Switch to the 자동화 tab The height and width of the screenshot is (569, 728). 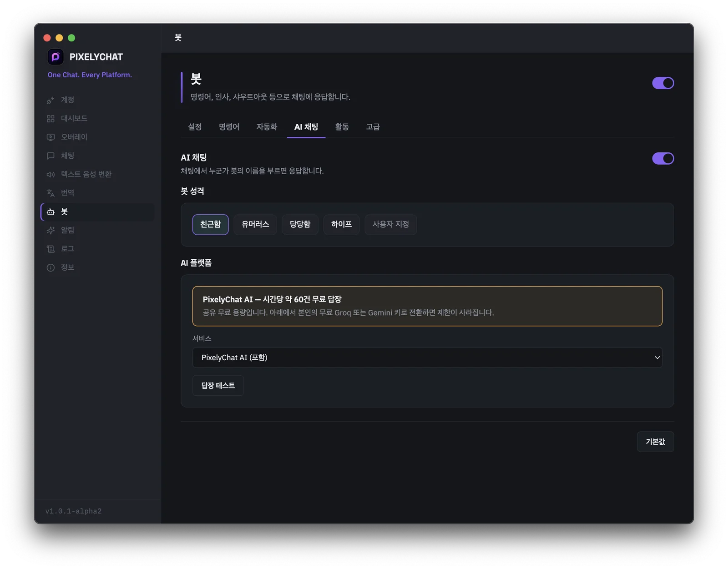[267, 127]
